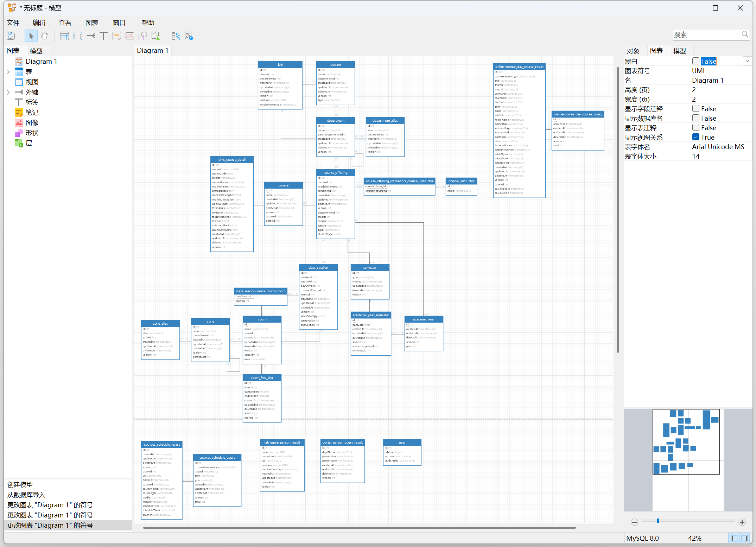Open the 黑白 value dropdown arrow
Image resolution: width=756 pixels, height=547 pixels.
tap(747, 61)
